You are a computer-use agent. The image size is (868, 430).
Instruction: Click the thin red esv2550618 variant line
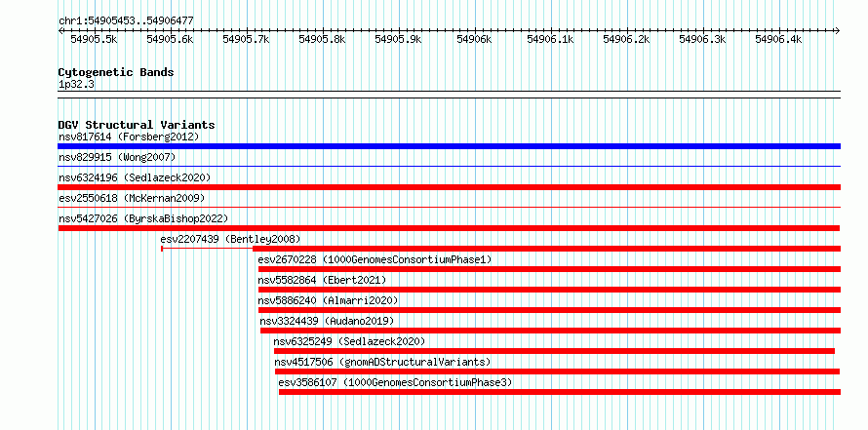(449, 207)
